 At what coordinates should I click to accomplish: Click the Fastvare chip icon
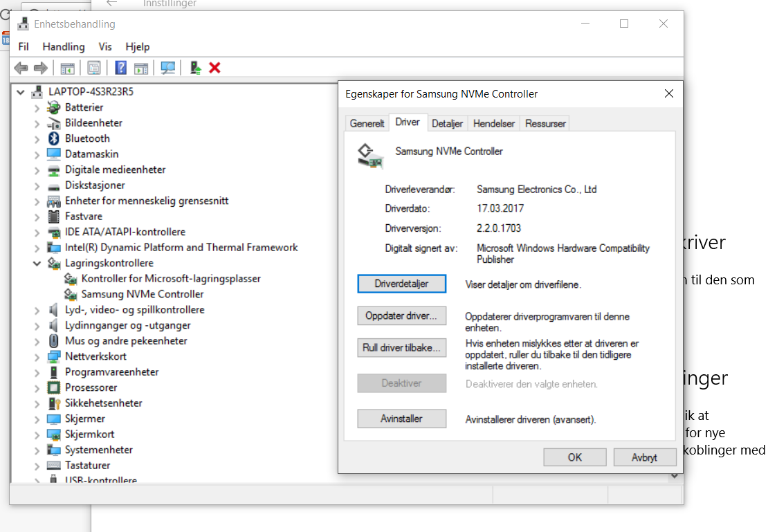coord(53,217)
